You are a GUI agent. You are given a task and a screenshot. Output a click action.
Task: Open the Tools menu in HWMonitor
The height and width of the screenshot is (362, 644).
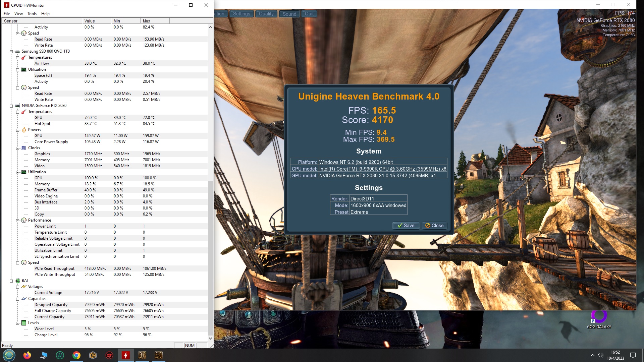coord(32,14)
